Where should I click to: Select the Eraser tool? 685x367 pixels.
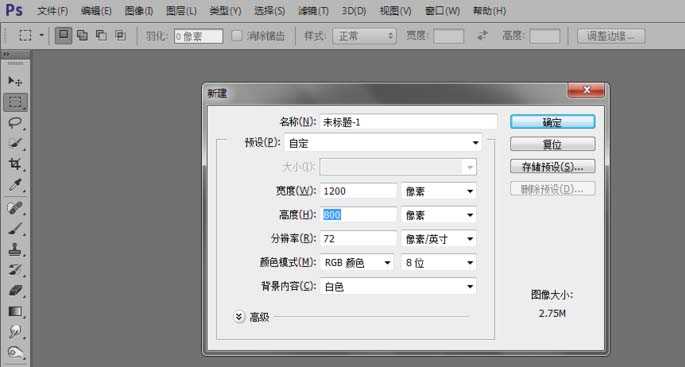click(x=15, y=291)
